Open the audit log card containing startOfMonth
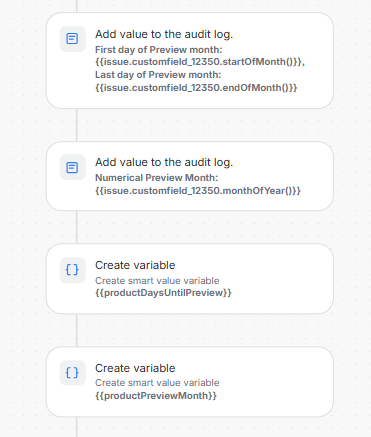Screen dimensions: 371x437 (x=190, y=61)
